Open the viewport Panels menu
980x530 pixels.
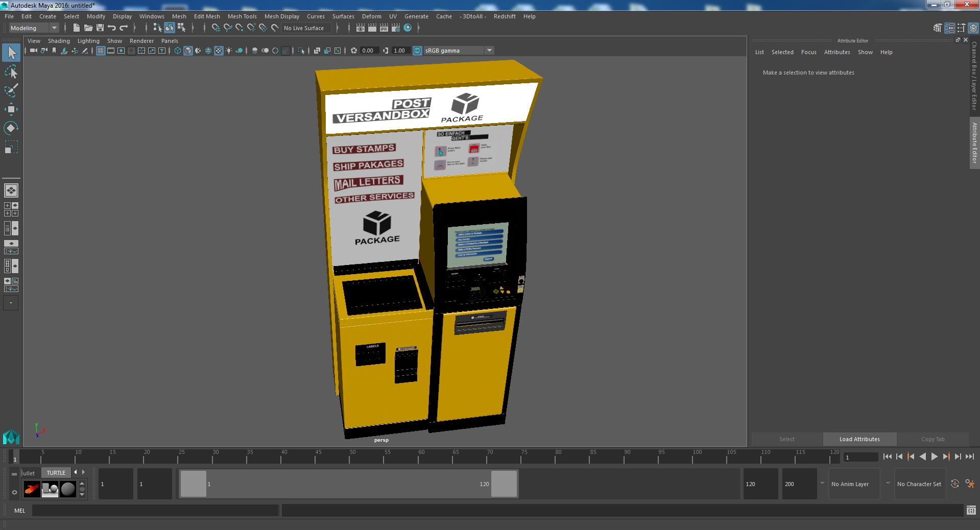(x=170, y=41)
